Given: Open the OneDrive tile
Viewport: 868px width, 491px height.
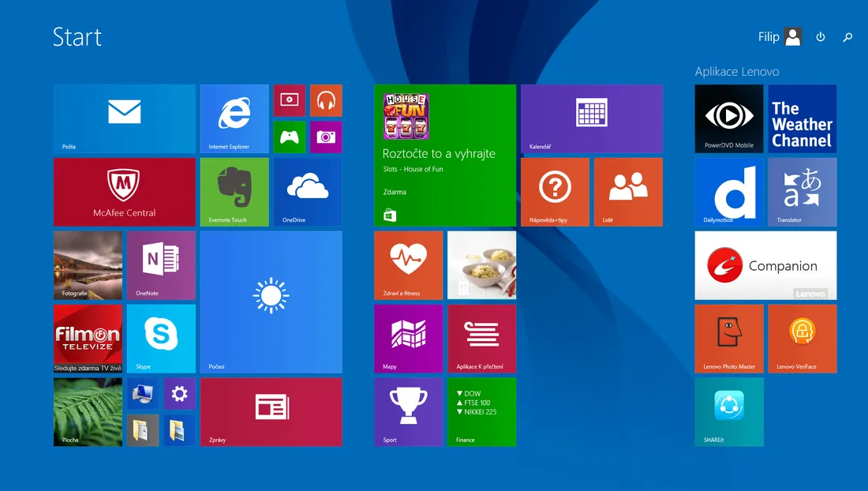Looking at the screenshot, I should [x=308, y=192].
